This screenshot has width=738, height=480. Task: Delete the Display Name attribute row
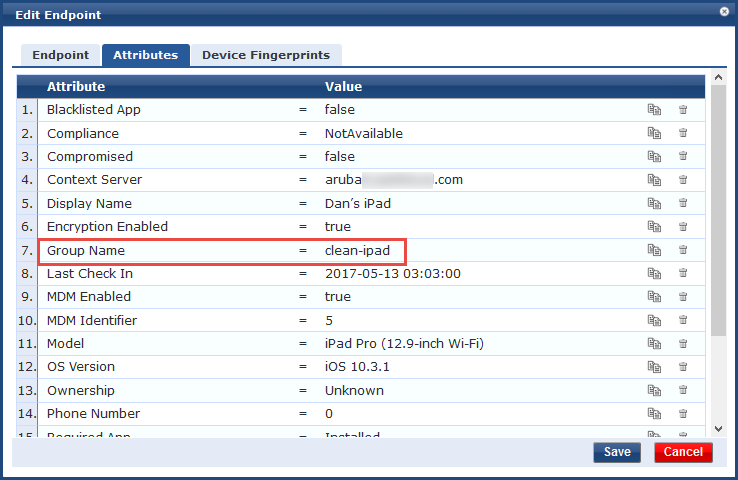coord(683,203)
